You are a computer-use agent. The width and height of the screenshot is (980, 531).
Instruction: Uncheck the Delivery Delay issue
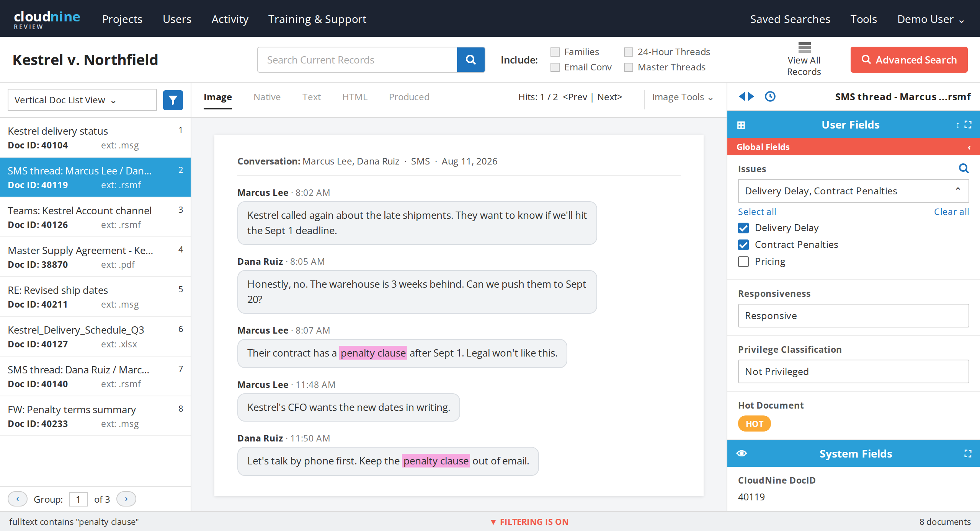[743, 228]
